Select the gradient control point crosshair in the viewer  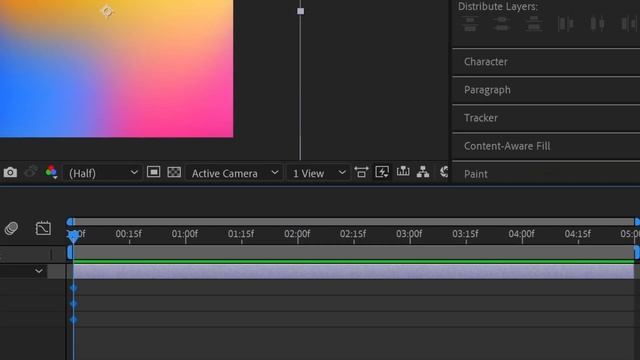click(107, 11)
